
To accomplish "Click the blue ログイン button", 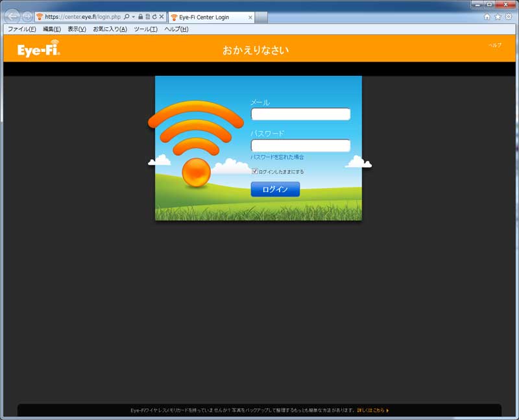I will pos(275,189).
